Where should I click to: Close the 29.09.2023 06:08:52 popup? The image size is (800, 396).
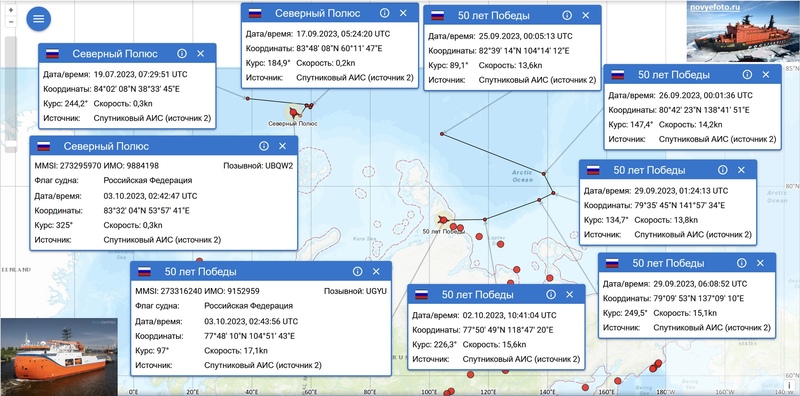click(x=760, y=263)
